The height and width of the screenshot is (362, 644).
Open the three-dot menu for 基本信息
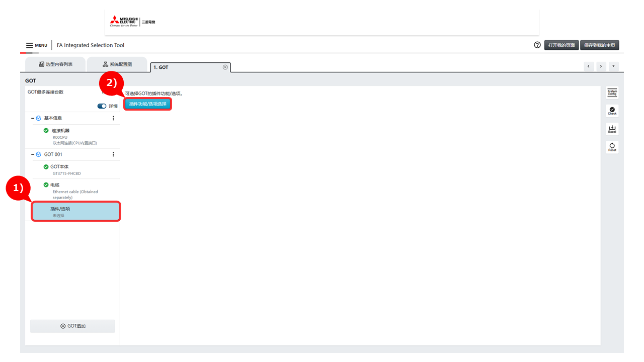click(x=113, y=118)
